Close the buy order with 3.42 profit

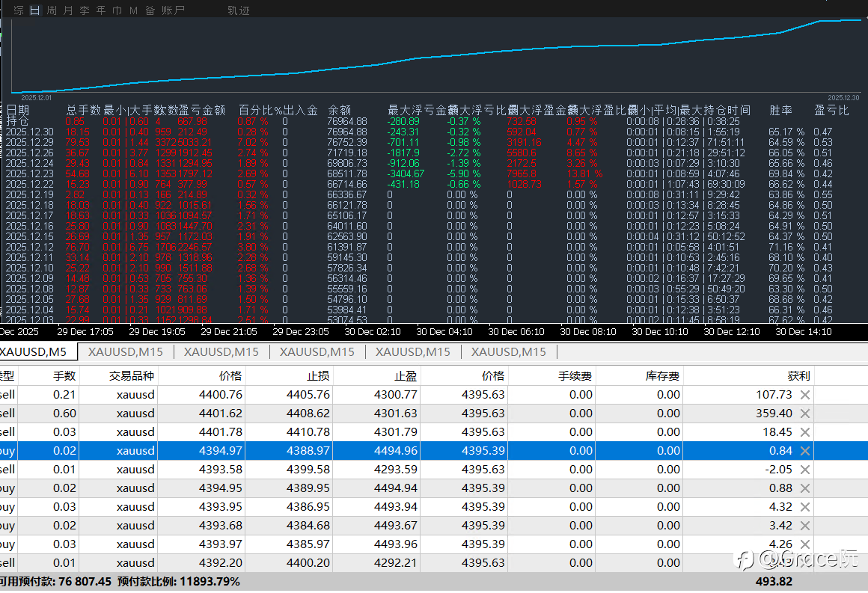click(805, 526)
